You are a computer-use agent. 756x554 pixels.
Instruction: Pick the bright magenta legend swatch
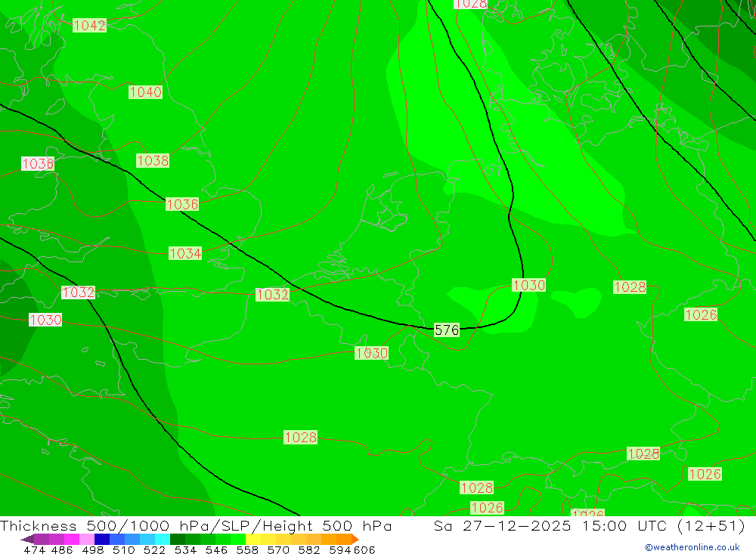point(72,539)
